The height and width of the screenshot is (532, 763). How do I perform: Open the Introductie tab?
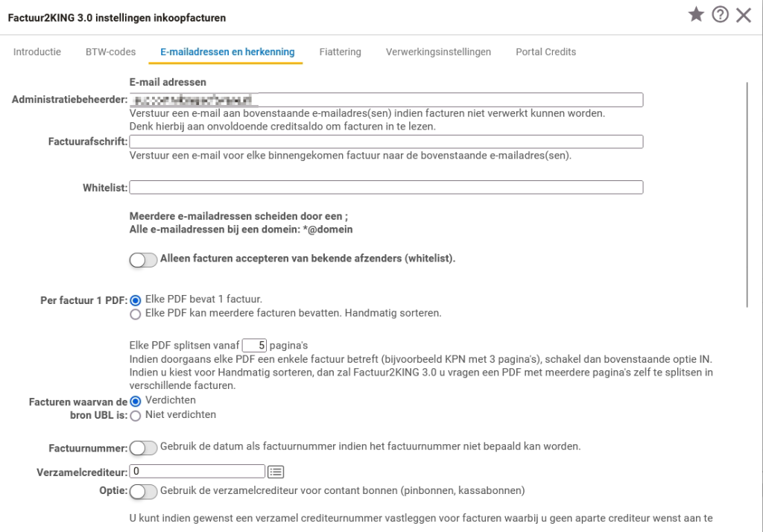pyautogui.click(x=37, y=52)
